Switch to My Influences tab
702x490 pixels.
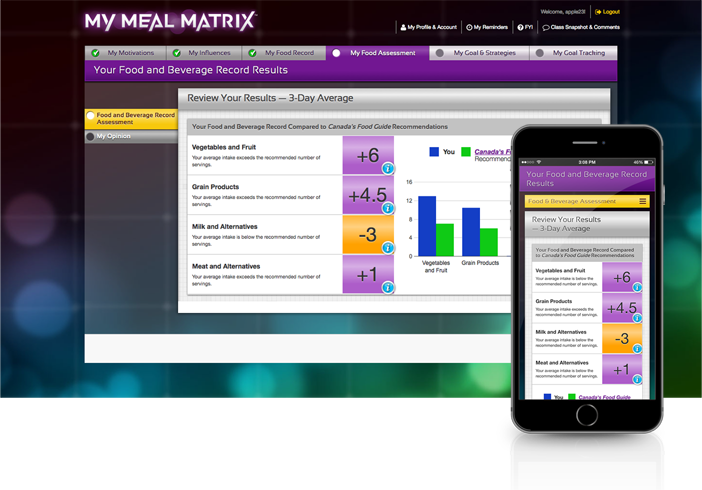(x=204, y=53)
